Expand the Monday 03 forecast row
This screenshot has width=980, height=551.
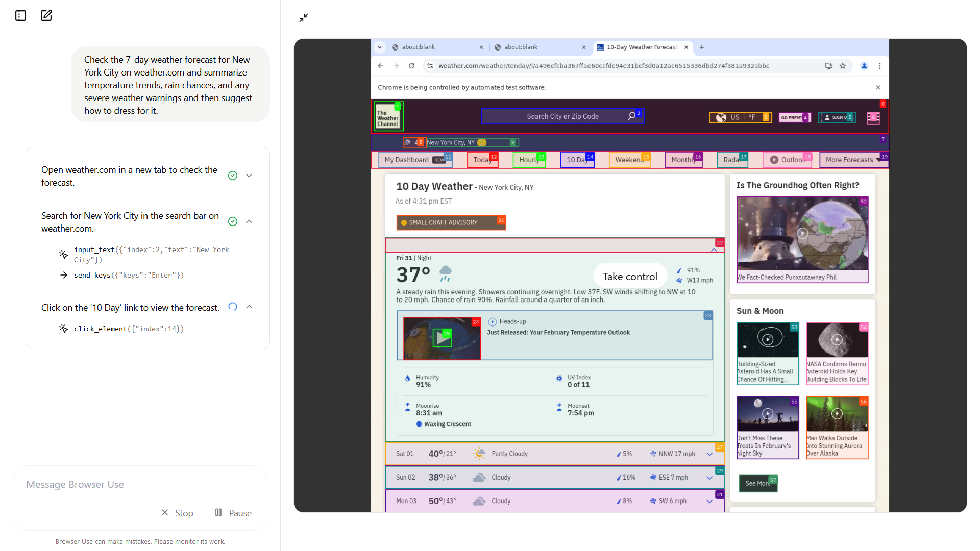click(x=711, y=501)
